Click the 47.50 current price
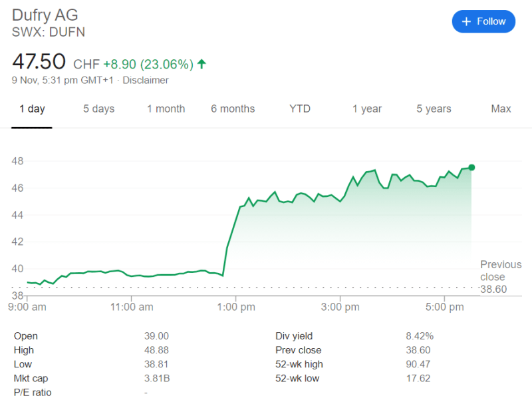The height and width of the screenshot is (404, 532). pyautogui.click(x=39, y=61)
